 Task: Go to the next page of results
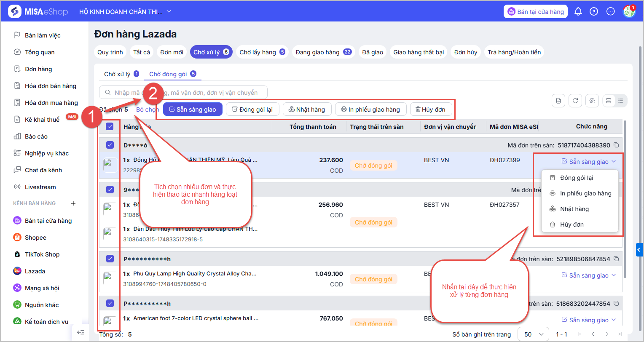pos(606,334)
